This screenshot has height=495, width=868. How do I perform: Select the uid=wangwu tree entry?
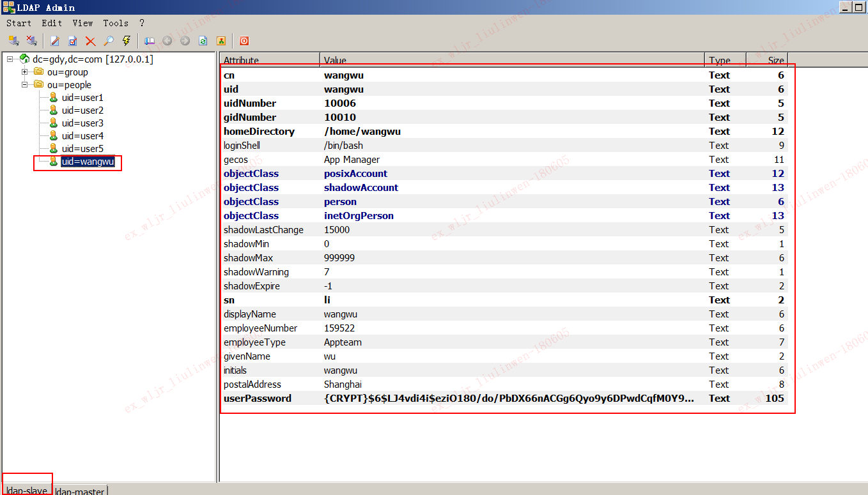[x=88, y=162]
